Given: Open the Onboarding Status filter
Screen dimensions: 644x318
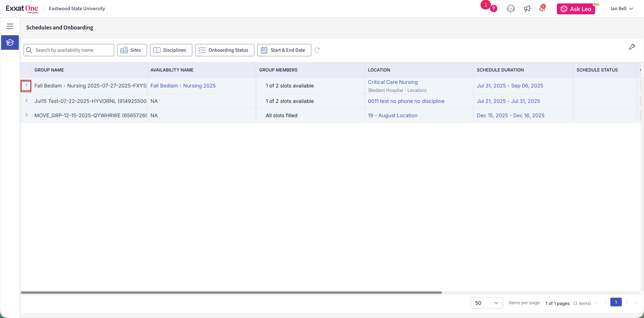Looking at the screenshot, I should click(x=224, y=50).
